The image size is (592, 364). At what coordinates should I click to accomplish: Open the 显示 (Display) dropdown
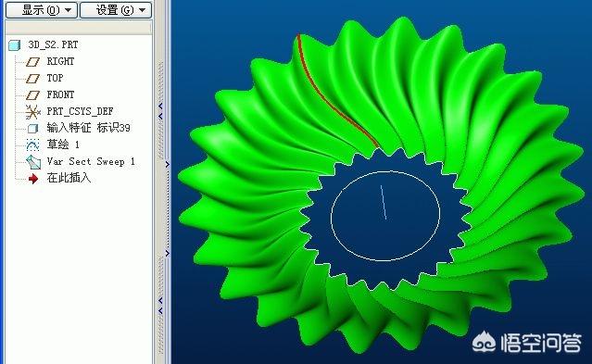[x=42, y=10]
